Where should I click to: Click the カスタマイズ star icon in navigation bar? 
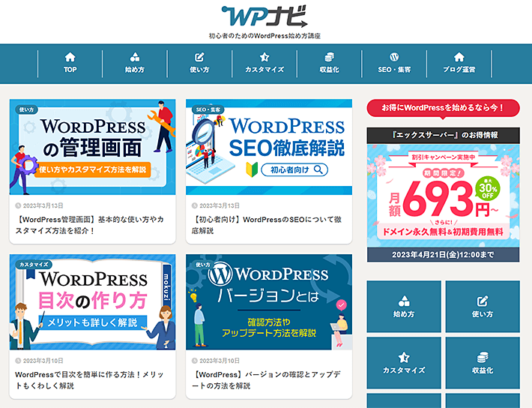point(265,57)
